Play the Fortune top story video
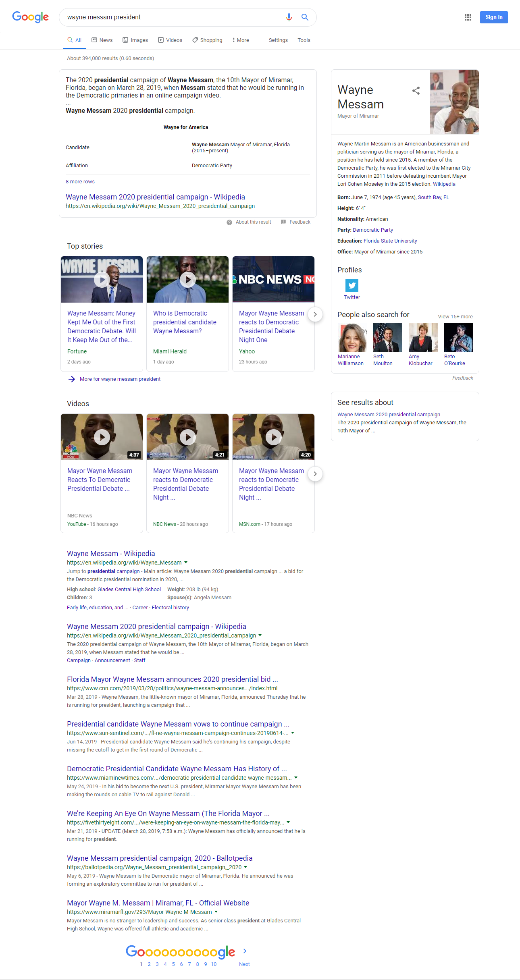Screen dimensions: 520x980 point(102,279)
